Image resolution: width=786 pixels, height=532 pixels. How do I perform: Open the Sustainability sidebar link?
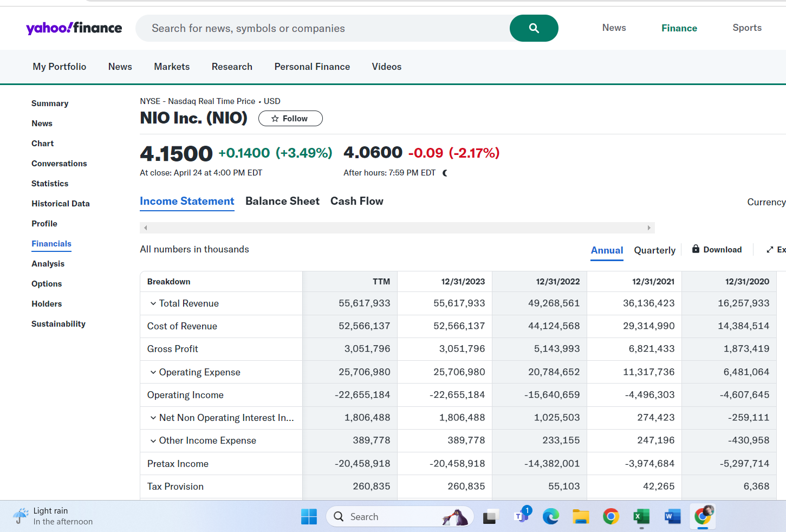59,324
